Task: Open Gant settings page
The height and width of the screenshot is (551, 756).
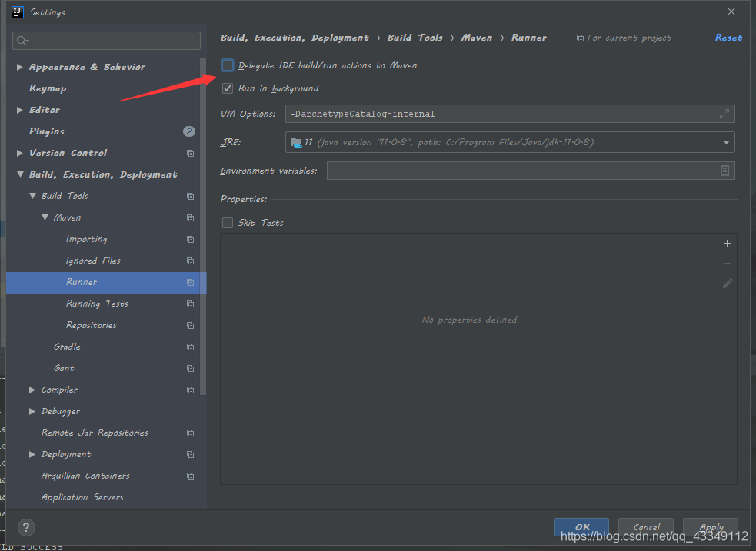Action: coord(64,368)
